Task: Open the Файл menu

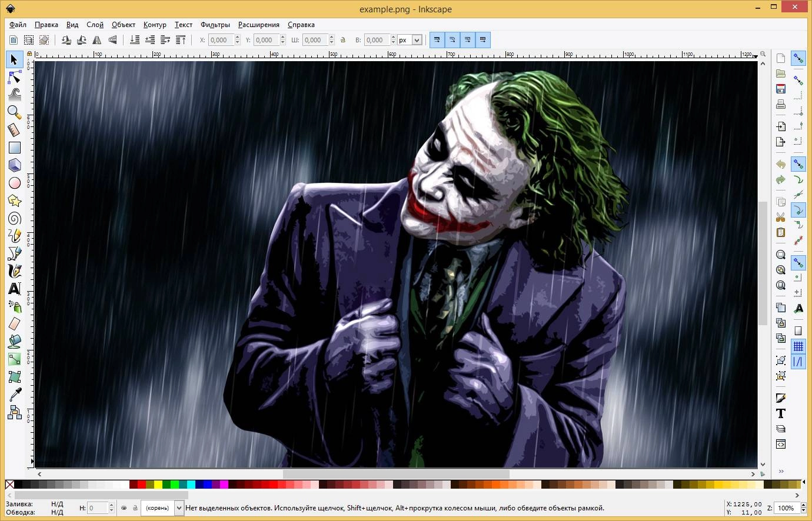Action: pyautogui.click(x=18, y=25)
